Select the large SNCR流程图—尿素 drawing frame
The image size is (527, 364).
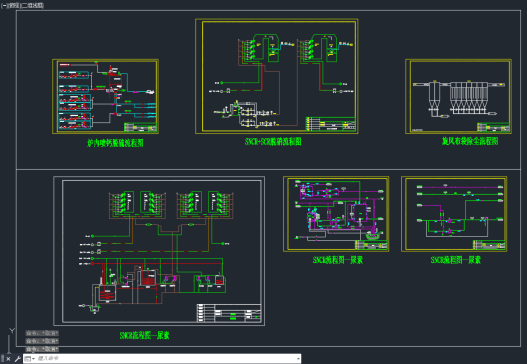pyautogui.click(x=159, y=251)
